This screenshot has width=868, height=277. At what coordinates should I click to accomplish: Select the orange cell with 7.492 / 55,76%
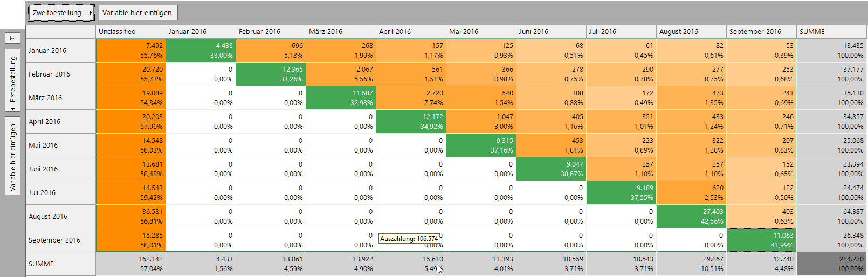pos(131,50)
